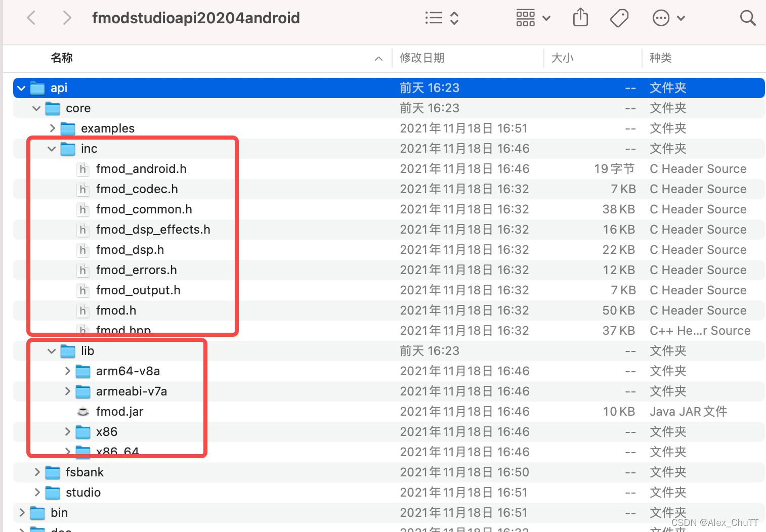Click the fmod.h file icon
The image size is (766, 532).
83,311
